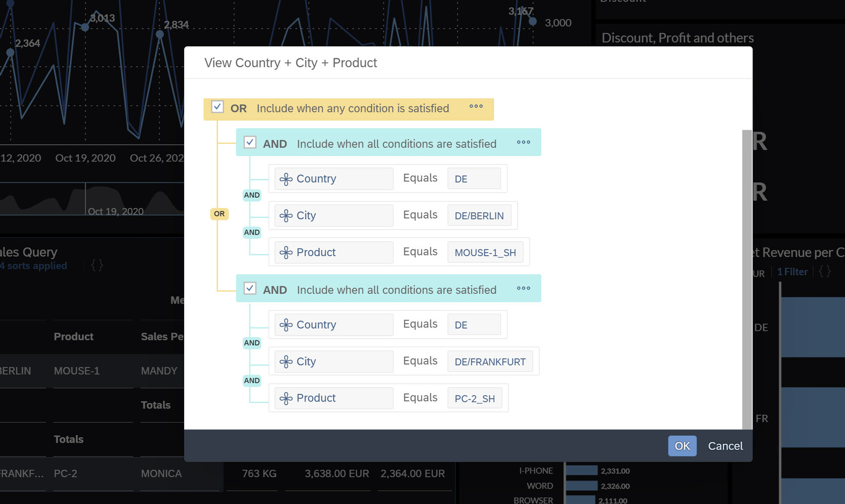Open the 1 Filter link in the Revenue chart
This screenshot has width=845, height=504.
pyautogui.click(x=792, y=272)
